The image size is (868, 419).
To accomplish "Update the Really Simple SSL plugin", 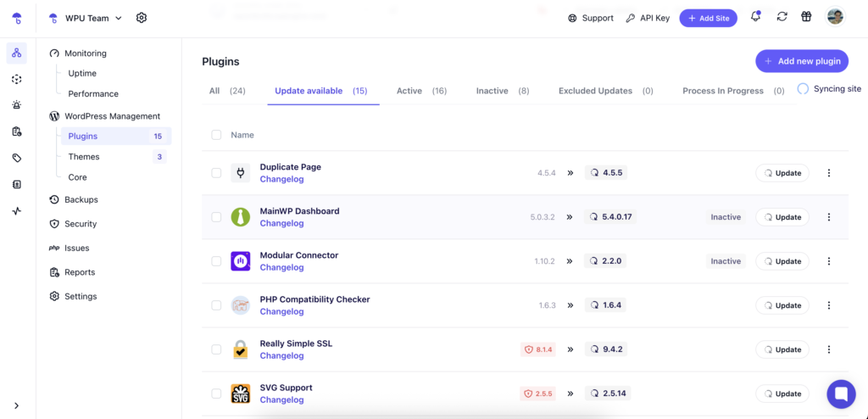I will pos(782,349).
